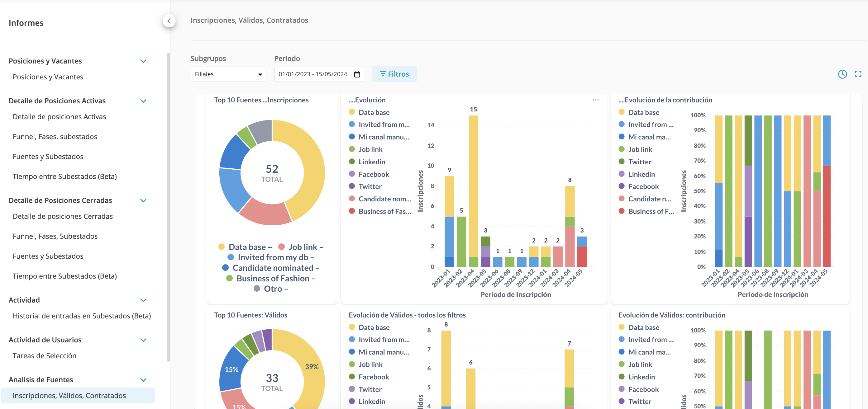Toggle Business of Fashion legend in Evolución chart

pyautogui.click(x=384, y=211)
